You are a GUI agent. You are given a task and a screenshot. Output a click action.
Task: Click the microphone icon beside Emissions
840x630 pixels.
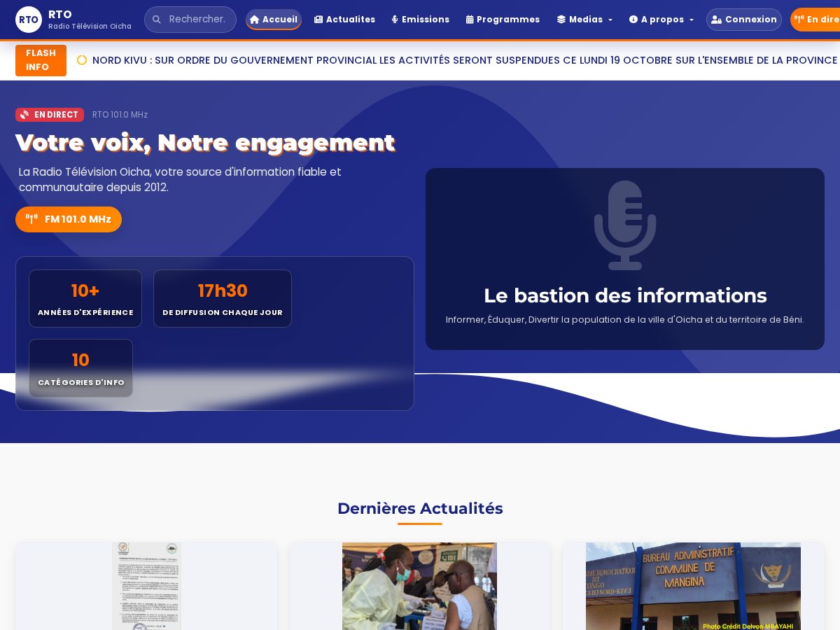(395, 20)
